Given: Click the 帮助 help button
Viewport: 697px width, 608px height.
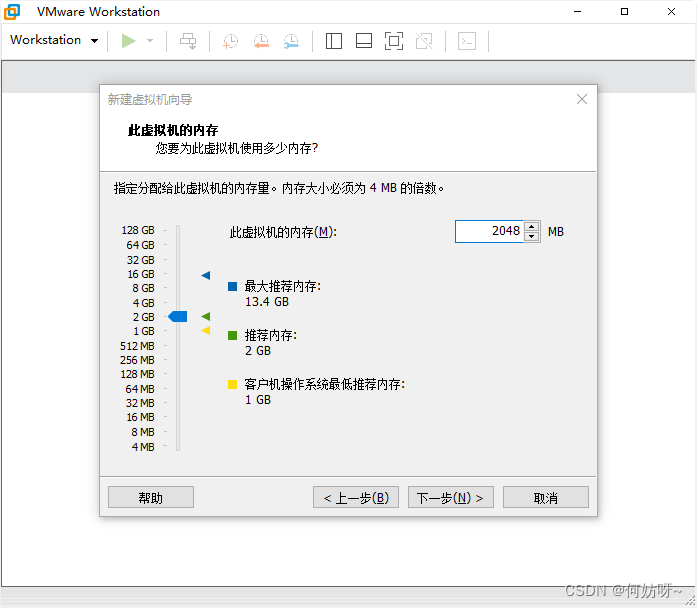Looking at the screenshot, I should tap(151, 497).
